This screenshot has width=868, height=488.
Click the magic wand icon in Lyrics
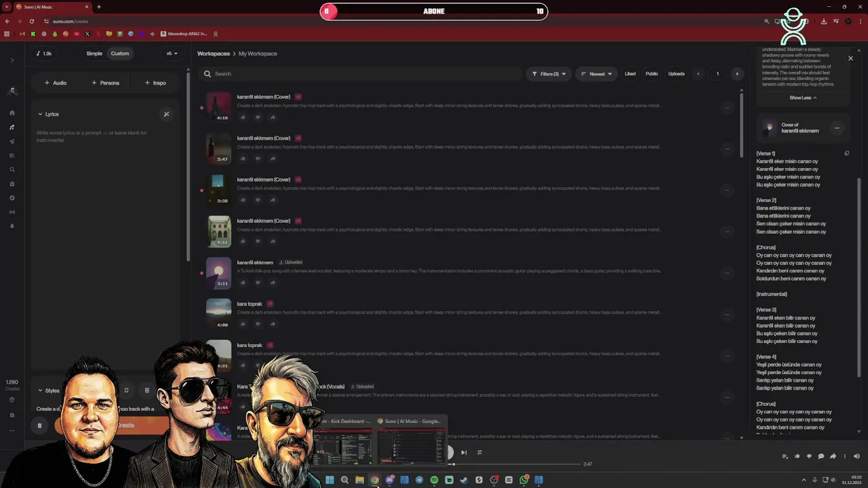(166, 114)
